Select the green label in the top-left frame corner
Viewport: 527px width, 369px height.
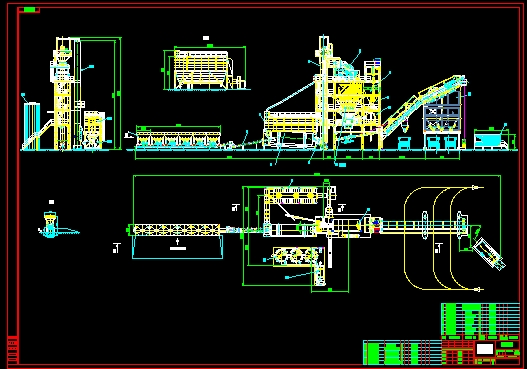point(30,10)
